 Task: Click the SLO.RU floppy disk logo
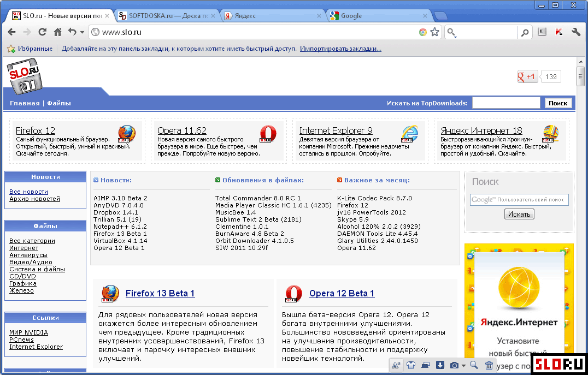pyautogui.click(x=25, y=76)
